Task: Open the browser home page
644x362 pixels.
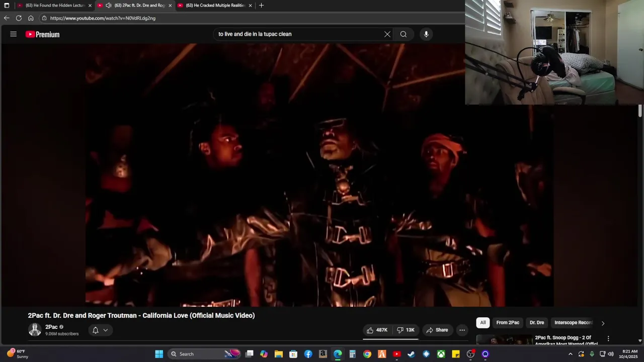Action: pyautogui.click(x=31, y=18)
